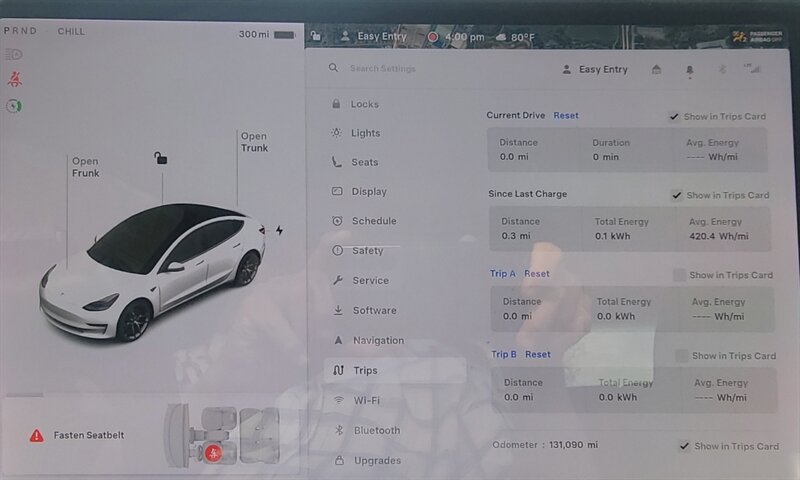Open Trunk from the car view
The width and height of the screenshot is (800, 480).
(254, 142)
